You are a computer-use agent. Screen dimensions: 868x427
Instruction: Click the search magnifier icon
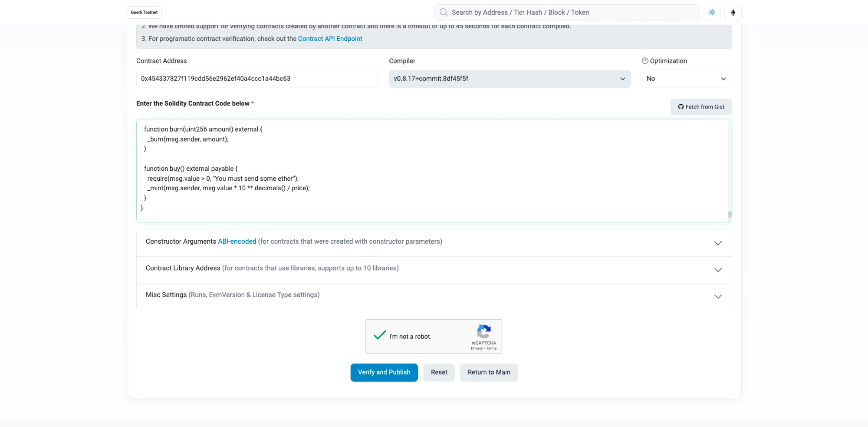[x=443, y=13]
